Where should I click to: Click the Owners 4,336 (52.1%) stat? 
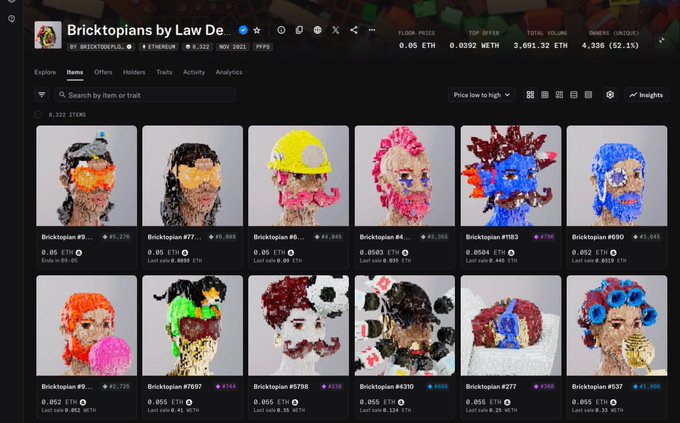[610, 40]
